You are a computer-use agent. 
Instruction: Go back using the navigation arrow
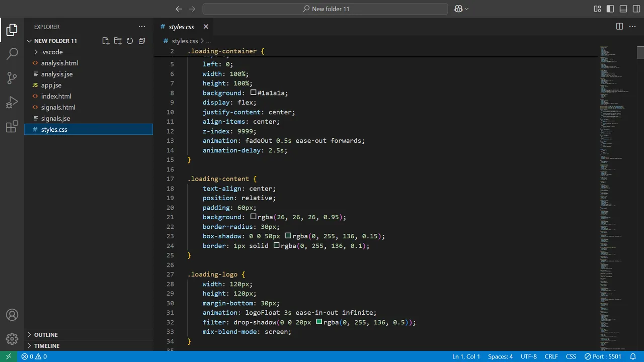point(179,9)
